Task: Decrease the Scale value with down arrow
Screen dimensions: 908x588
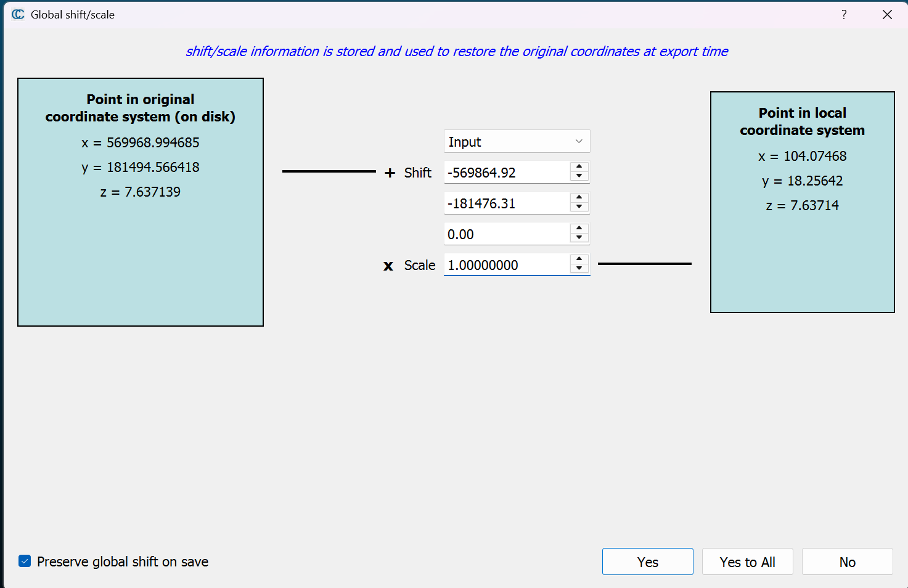Action: pos(579,269)
